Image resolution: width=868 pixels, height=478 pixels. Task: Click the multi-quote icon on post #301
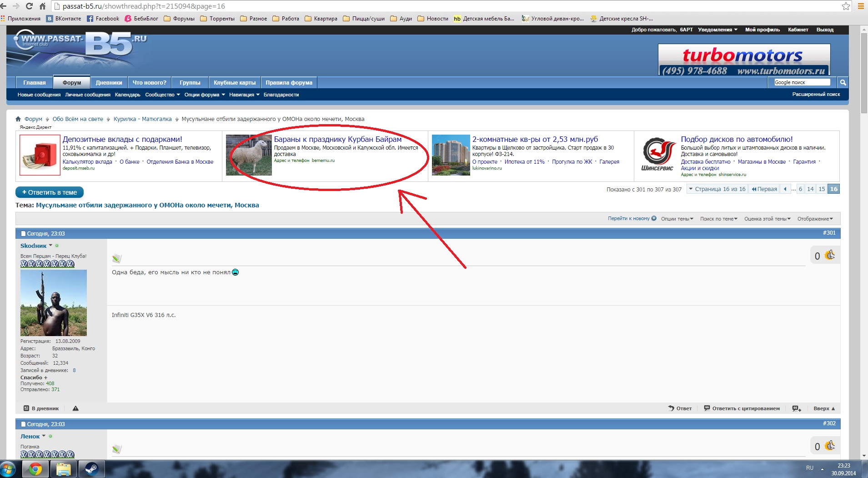click(x=797, y=408)
